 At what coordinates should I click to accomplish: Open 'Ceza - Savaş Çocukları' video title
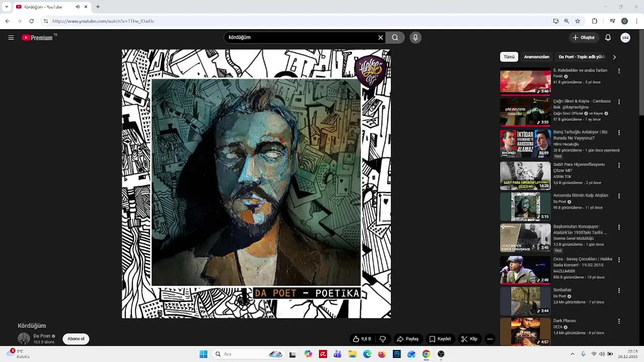583,262
